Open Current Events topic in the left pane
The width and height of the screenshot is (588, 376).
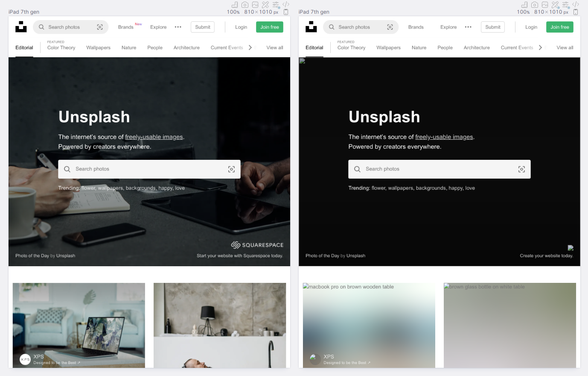tap(227, 47)
